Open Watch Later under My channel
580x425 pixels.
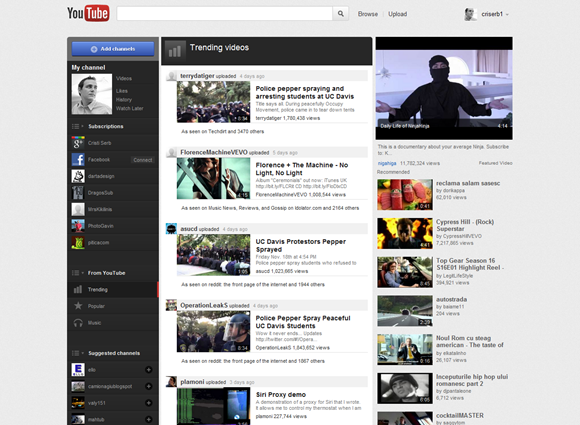tap(129, 109)
